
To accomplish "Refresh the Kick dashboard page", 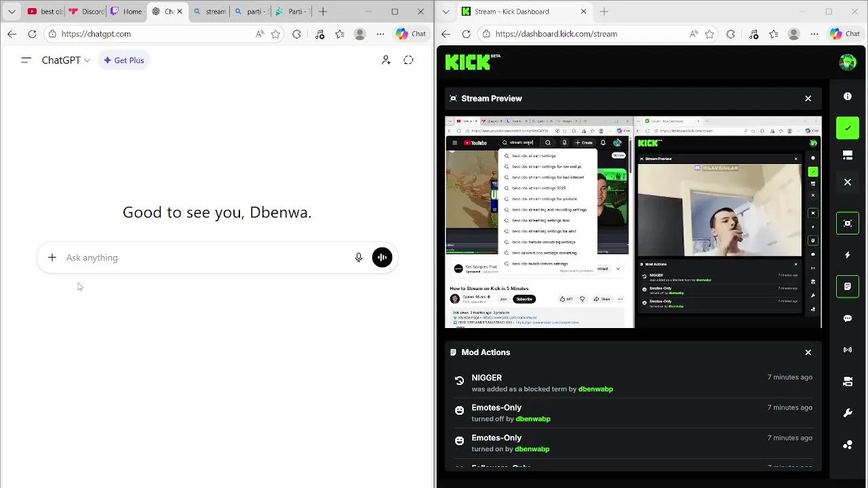I will (466, 34).
